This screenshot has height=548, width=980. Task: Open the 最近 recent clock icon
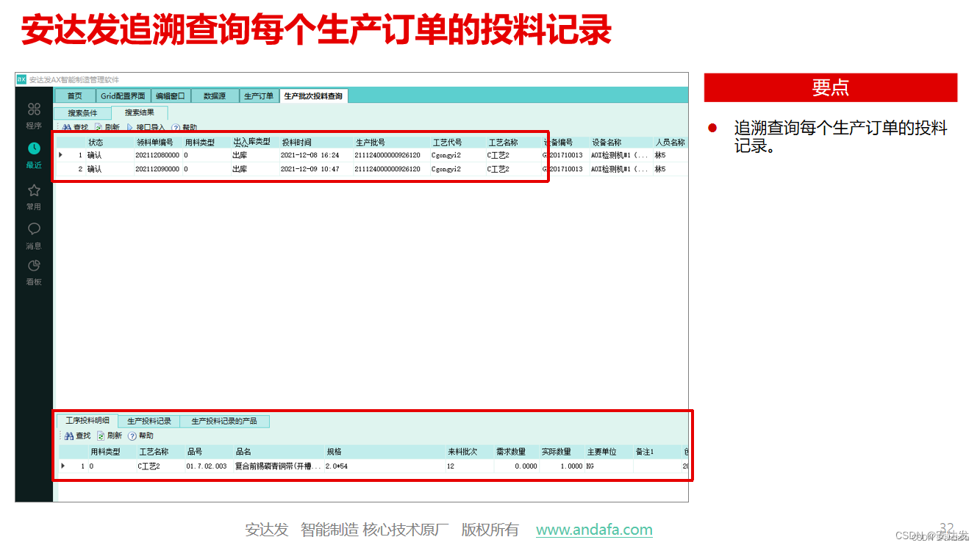34,148
